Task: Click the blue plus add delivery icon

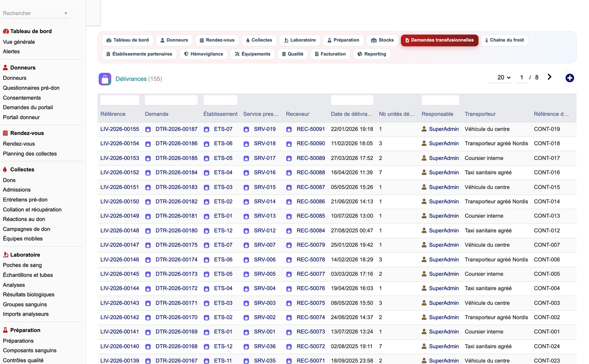Action: (569, 78)
